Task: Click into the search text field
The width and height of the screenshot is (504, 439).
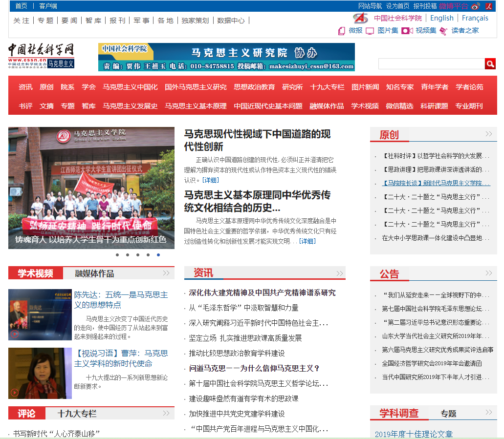Action: [x=431, y=64]
